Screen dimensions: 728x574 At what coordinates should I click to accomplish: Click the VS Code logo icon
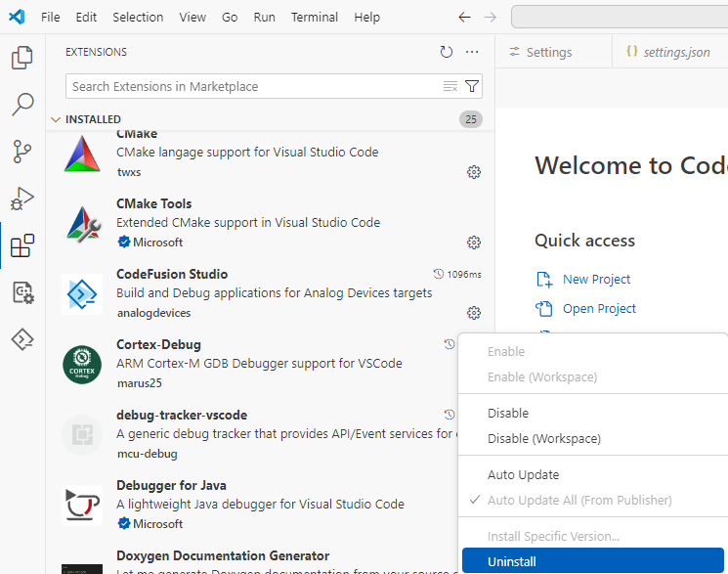(17, 18)
